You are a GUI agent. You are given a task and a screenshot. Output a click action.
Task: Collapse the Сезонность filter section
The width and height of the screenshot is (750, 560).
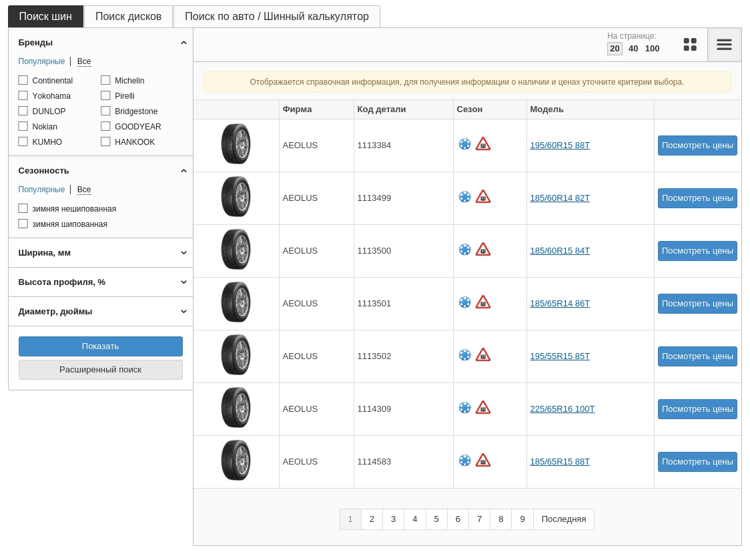[x=183, y=171]
